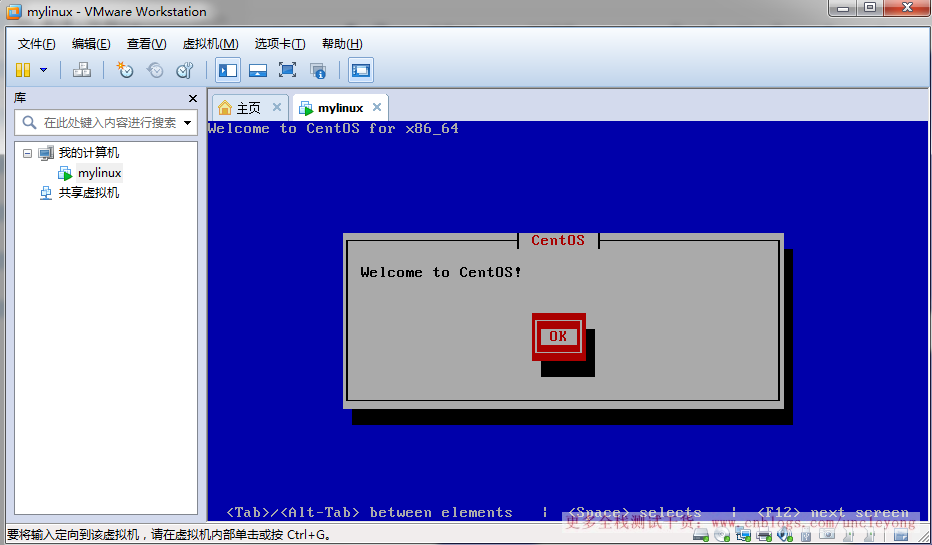Open the 查看(V) menu
Screen dimensions: 932x545
[x=146, y=44]
